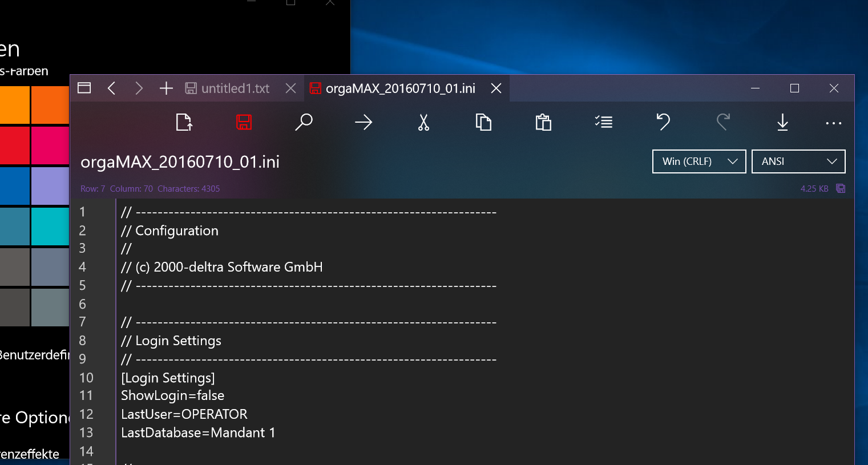The image size is (868, 465).
Task: Close the text editor window
Action: point(834,88)
